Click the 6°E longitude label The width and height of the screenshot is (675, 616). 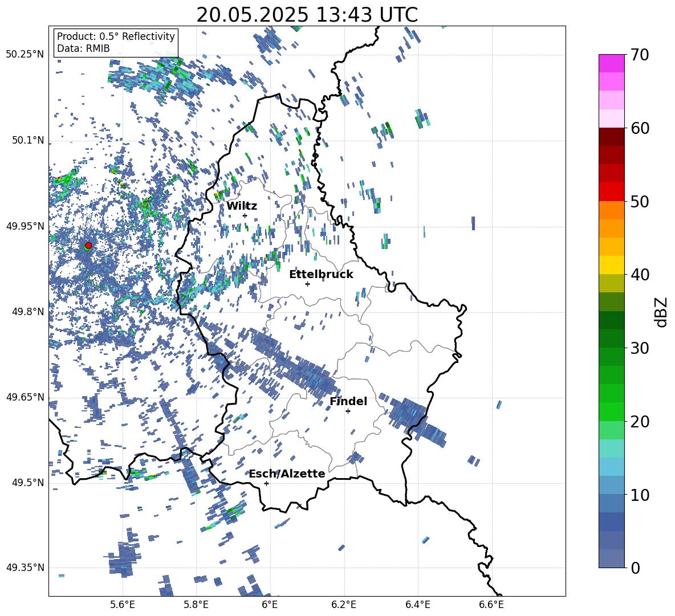[x=270, y=605]
